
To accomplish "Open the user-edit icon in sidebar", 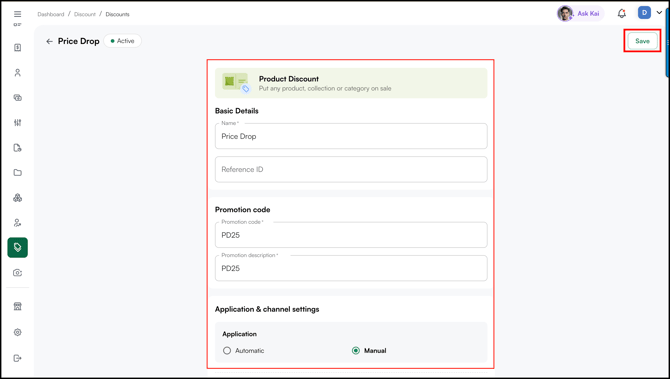I will 18,223.
